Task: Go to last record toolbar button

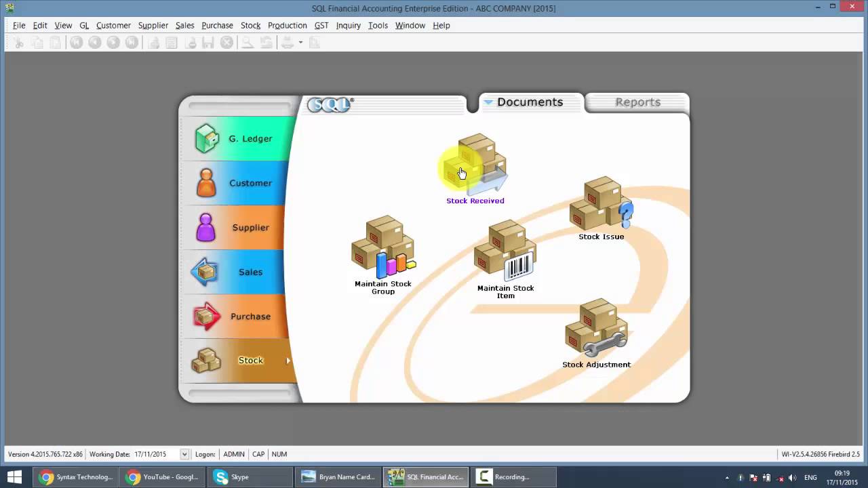Action: coord(132,43)
